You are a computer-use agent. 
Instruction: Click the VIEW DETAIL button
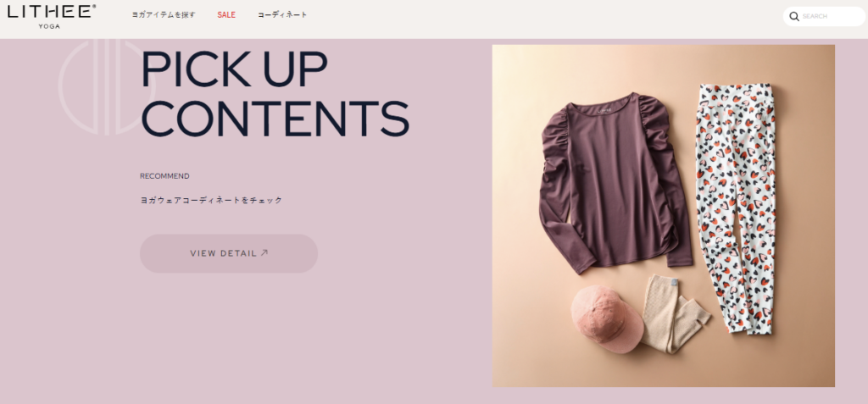tap(229, 253)
